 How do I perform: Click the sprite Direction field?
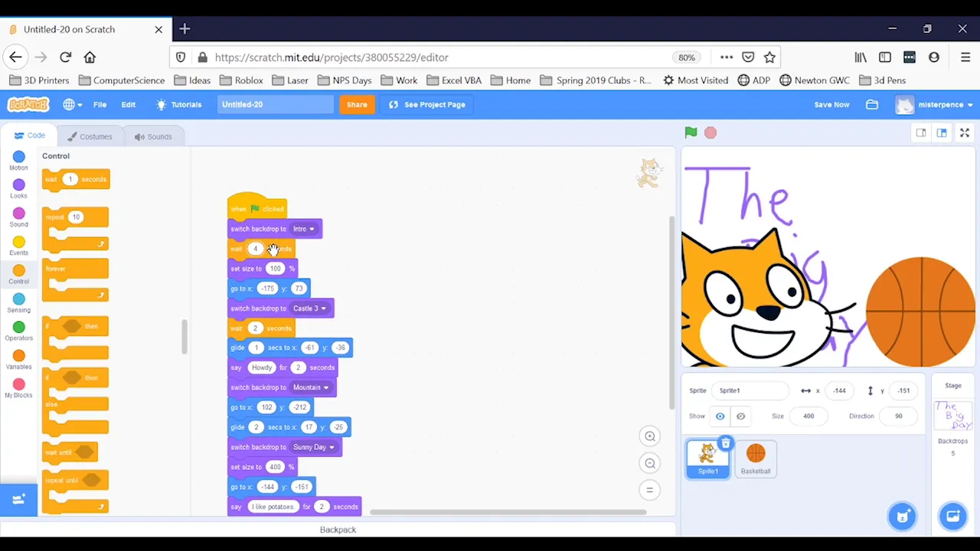(x=899, y=416)
